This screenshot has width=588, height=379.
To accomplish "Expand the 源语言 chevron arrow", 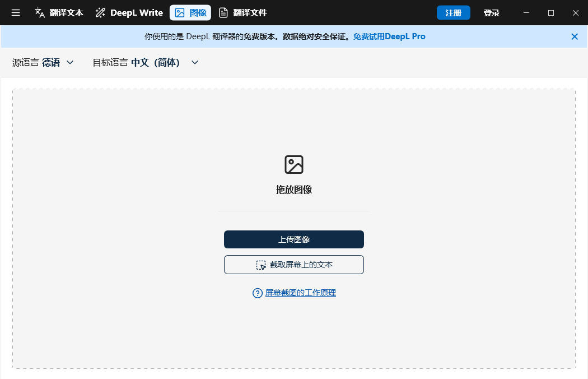I will tap(70, 62).
